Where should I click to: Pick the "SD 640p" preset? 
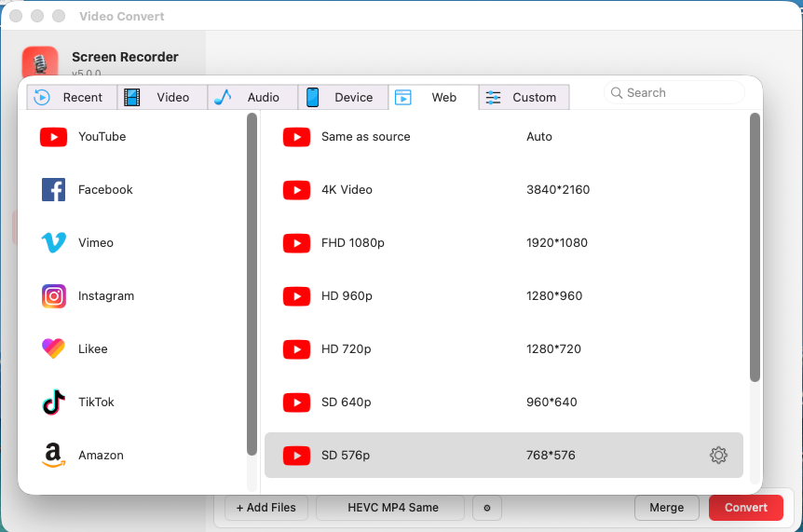[347, 402]
